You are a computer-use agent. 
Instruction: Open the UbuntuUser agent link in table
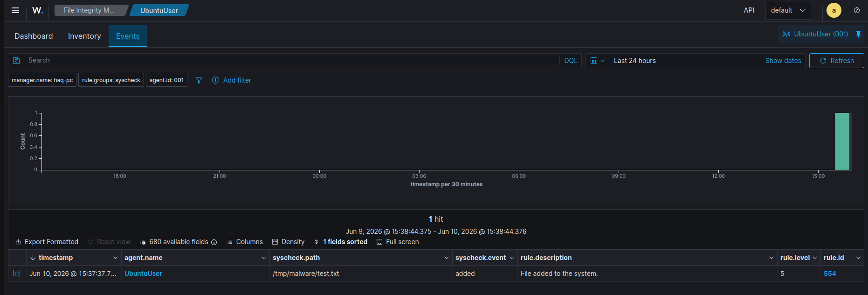pos(143,274)
